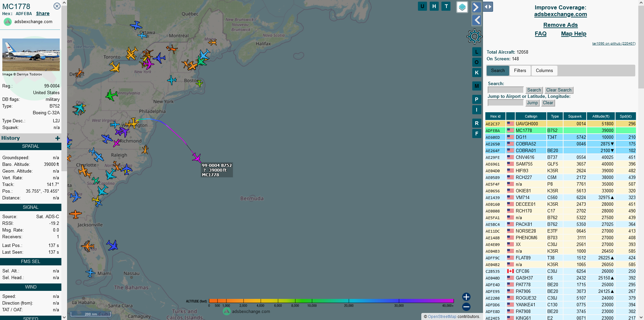
Task: Click the SPATIAL section header
Action: [31, 146]
